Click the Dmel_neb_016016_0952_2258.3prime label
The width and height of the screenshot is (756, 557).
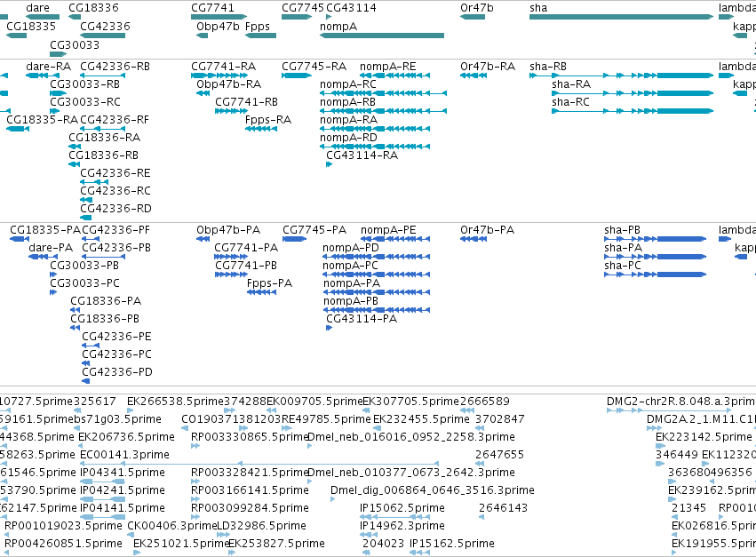[x=411, y=436]
